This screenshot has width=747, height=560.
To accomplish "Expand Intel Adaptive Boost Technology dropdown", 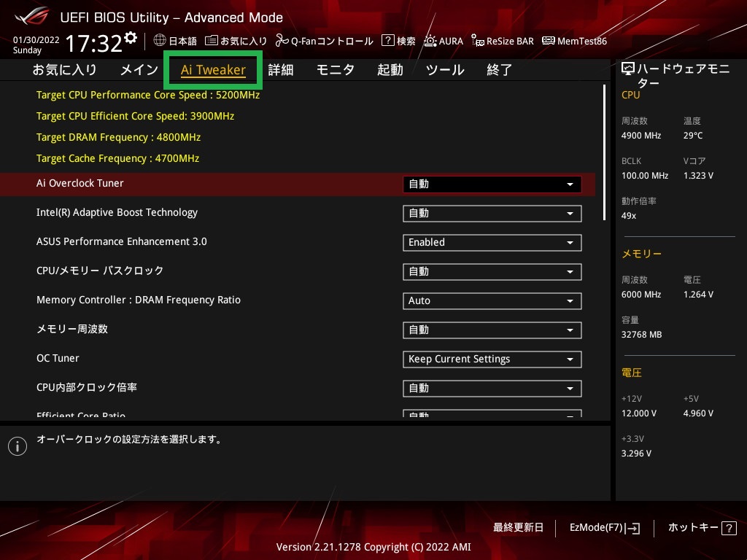I will [492, 214].
